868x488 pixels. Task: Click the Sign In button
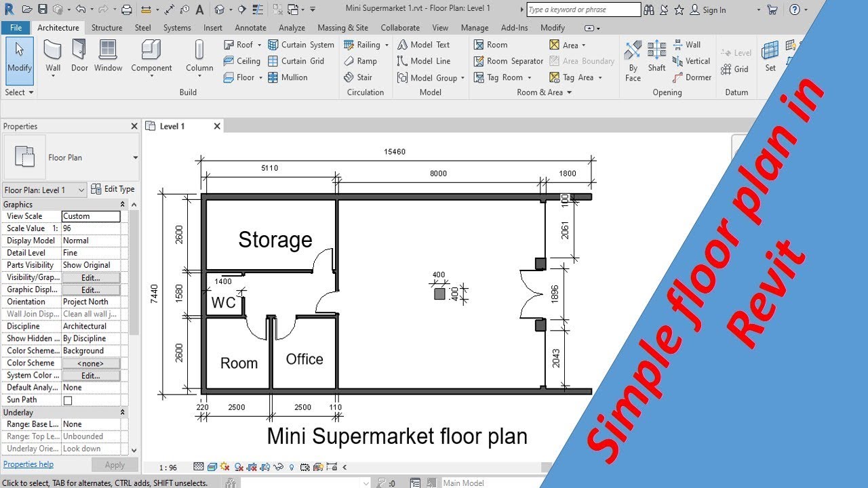(708, 10)
